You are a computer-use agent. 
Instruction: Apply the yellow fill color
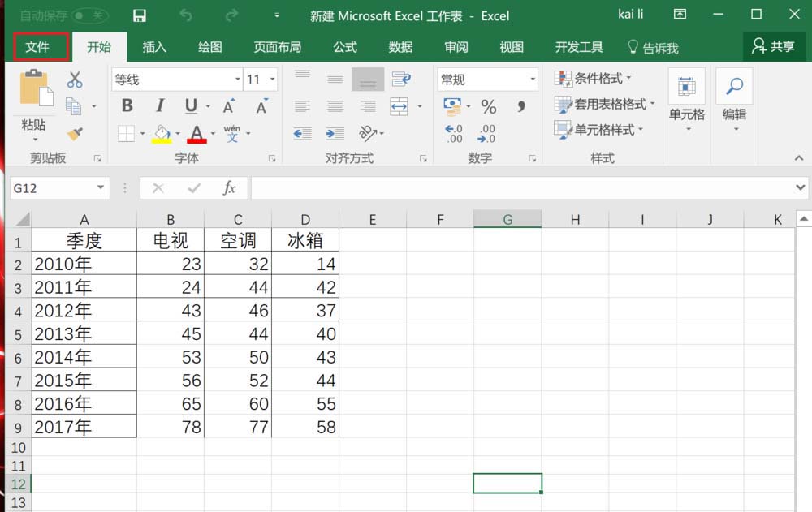162,133
